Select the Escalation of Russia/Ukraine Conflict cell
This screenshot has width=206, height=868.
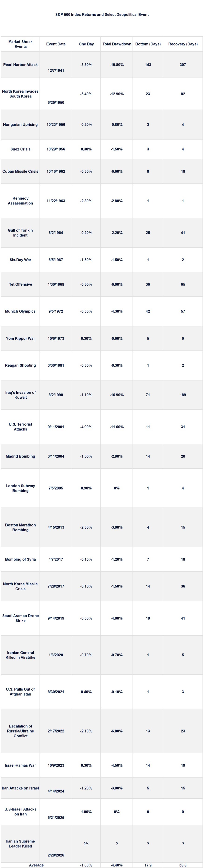click(20, 731)
